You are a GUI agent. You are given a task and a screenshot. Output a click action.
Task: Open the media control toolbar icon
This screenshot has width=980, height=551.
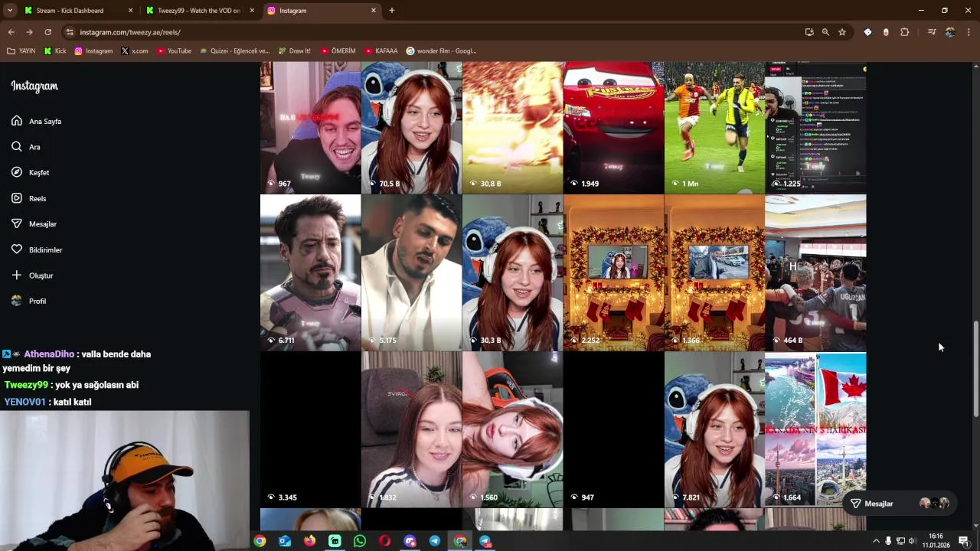pos(932,32)
